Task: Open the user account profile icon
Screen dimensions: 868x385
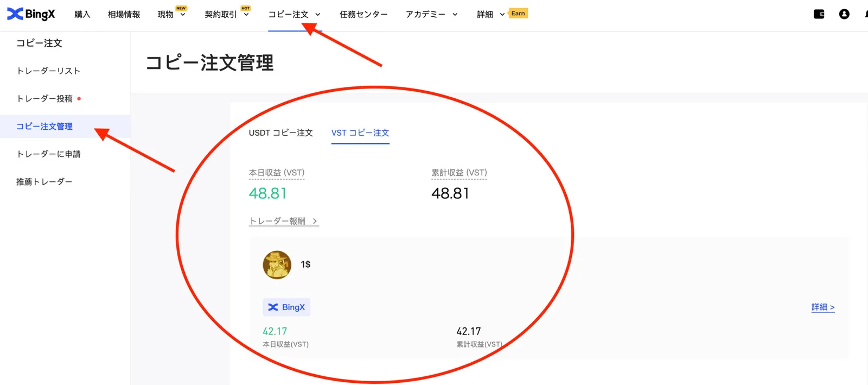Action: click(x=844, y=14)
